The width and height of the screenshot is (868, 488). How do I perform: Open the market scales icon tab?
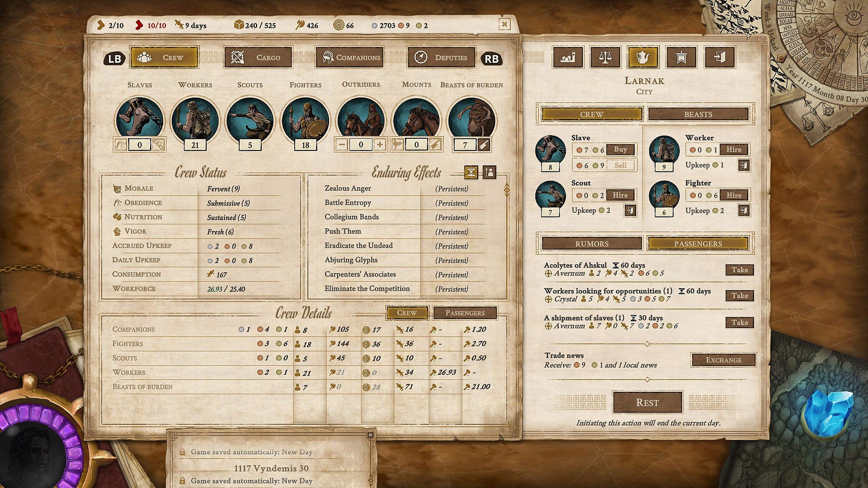pos(605,57)
